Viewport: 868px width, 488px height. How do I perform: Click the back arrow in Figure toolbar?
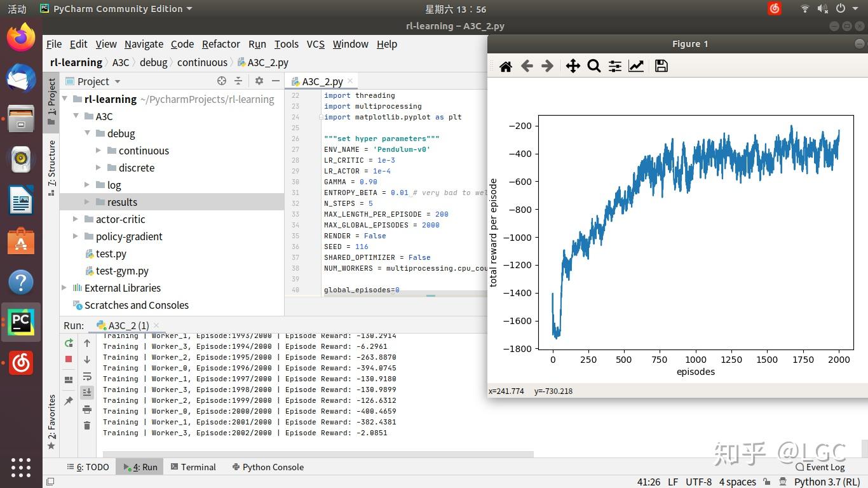pyautogui.click(x=527, y=66)
